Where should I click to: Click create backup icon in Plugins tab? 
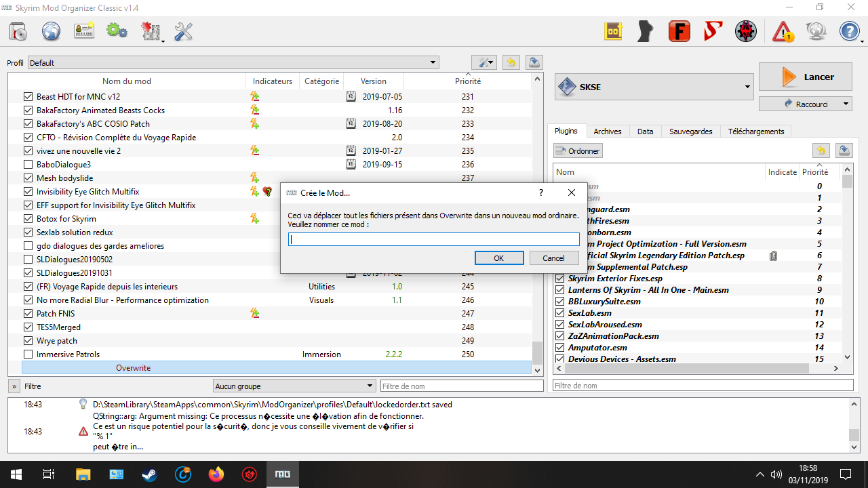pos(844,150)
